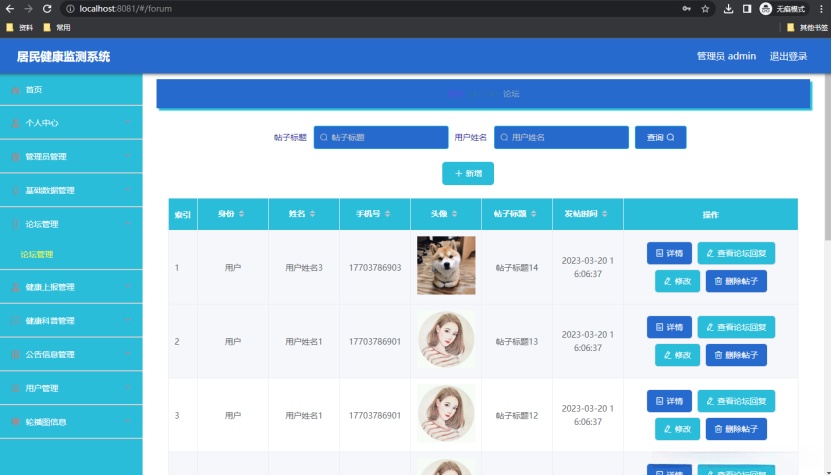Click the page vertical scrollbar
Viewport: 832px width, 475px height.
[x=827, y=159]
